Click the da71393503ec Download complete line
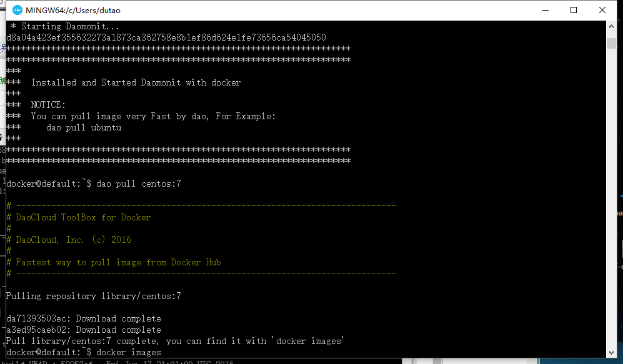This screenshot has height=364, width=623. click(x=83, y=318)
